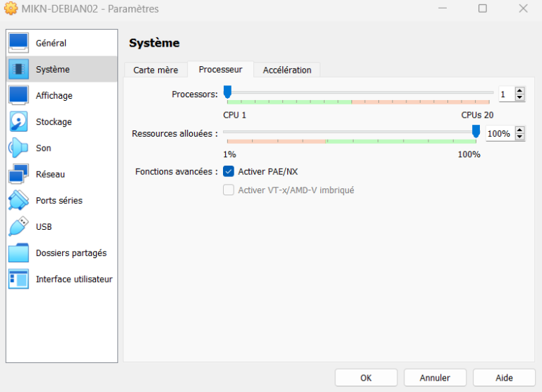This screenshot has height=392, width=542.
Task: Confirm settings with OK button
Action: [366, 377]
